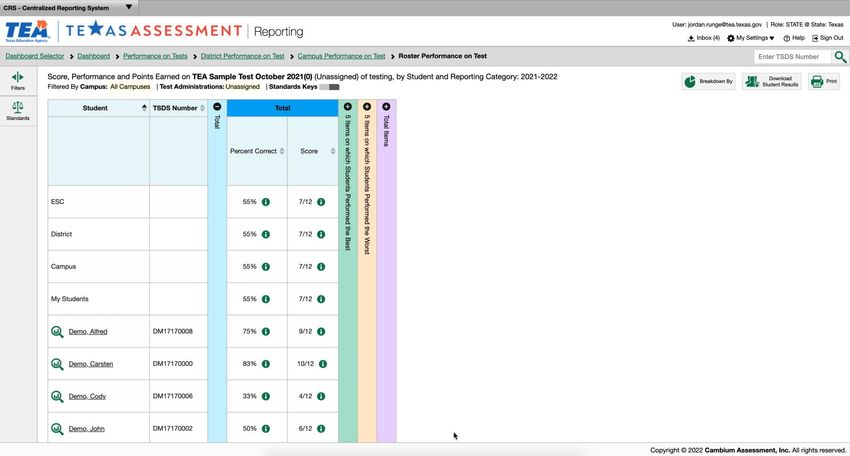Click the Breakdown By button
Image resolution: width=850 pixels, height=456 pixels.
click(709, 81)
